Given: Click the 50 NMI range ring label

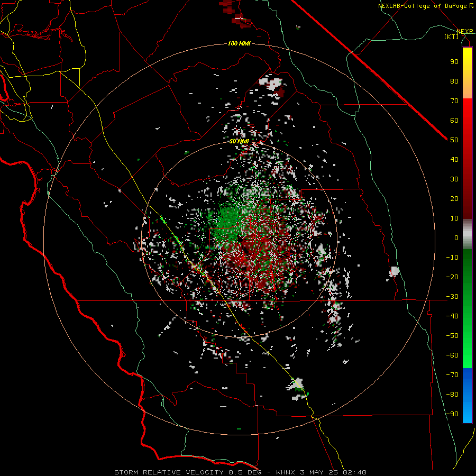Looking at the screenshot, I should point(239,141).
